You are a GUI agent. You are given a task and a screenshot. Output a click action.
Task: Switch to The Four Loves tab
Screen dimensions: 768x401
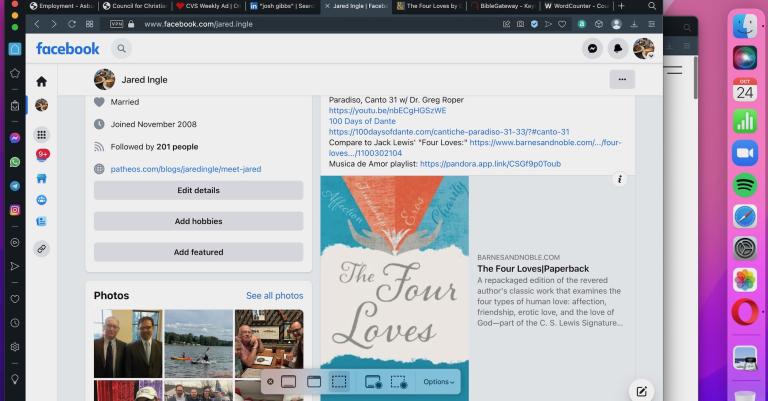point(429,6)
